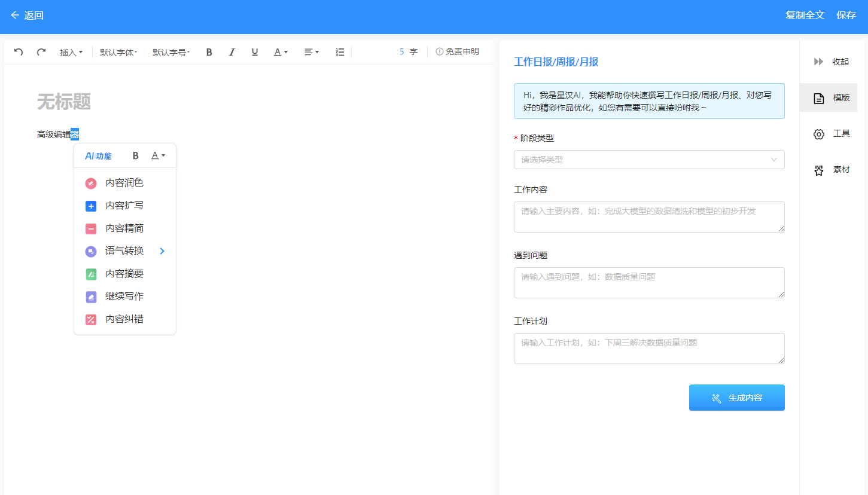Click the 遇到问题 text area
Image resolution: width=868 pixels, height=495 pixels.
649,283
